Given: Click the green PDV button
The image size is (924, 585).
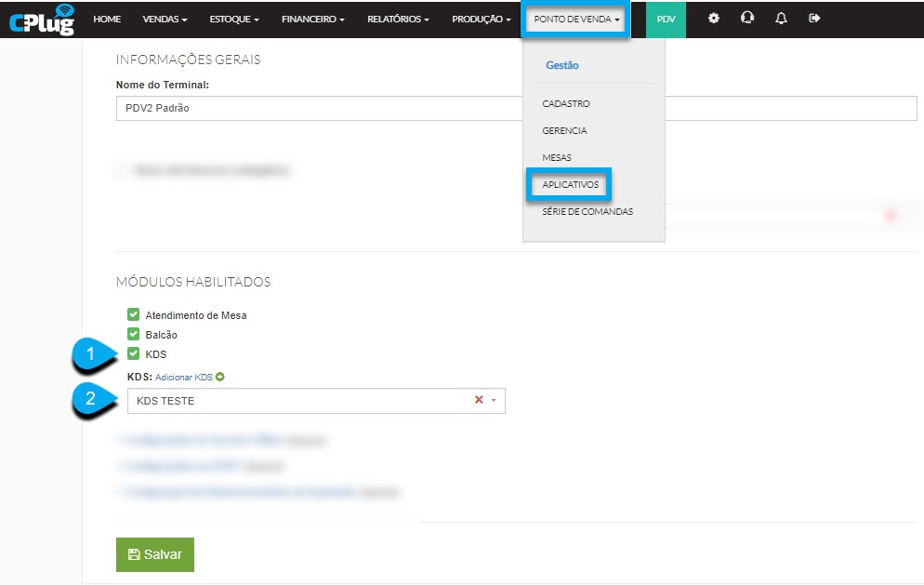Looking at the screenshot, I should (666, 19).
